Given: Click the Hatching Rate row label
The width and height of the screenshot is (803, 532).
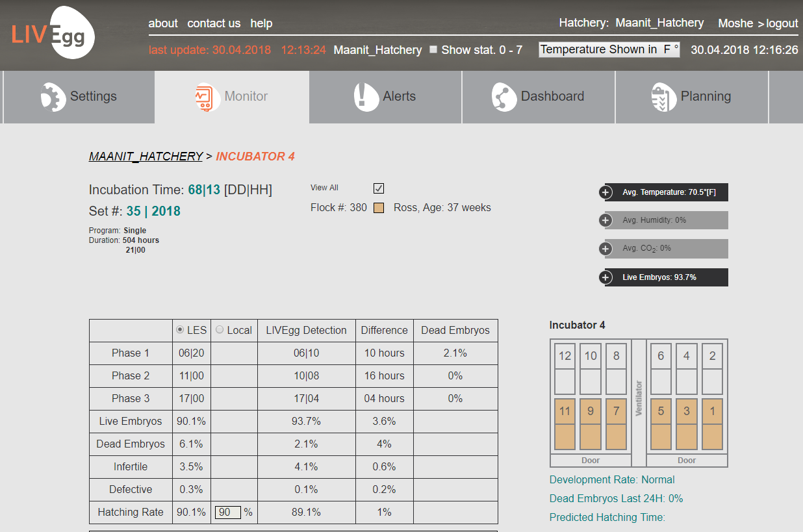Looking at the screenshot, I should pyautogui.click(x=131, y=513).
